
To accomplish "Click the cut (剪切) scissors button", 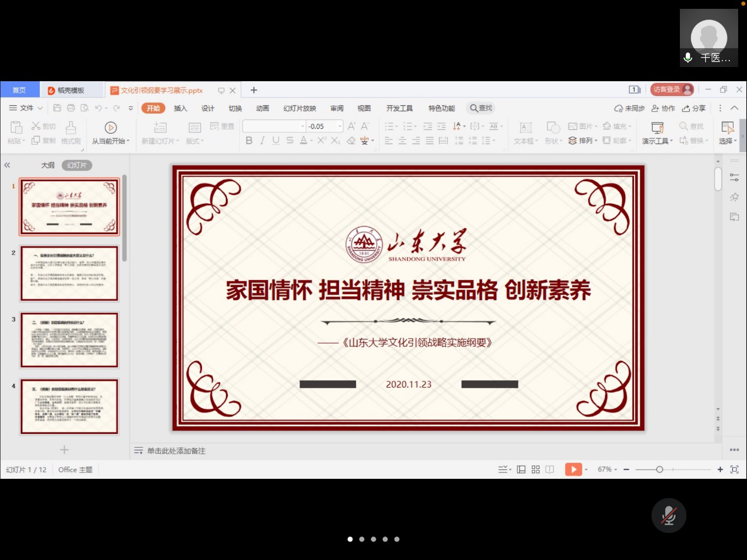I will click(44, 126).
